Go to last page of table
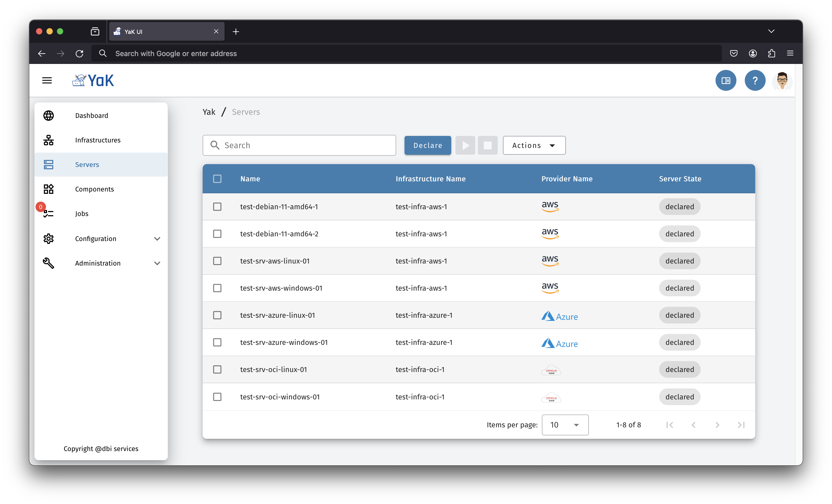 pos(741,425)
